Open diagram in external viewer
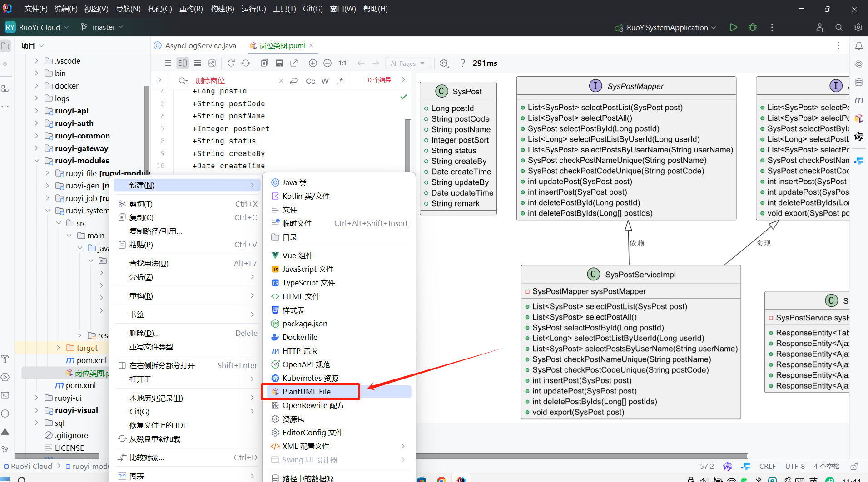This screenshot has width=868, height=482. 294,63
